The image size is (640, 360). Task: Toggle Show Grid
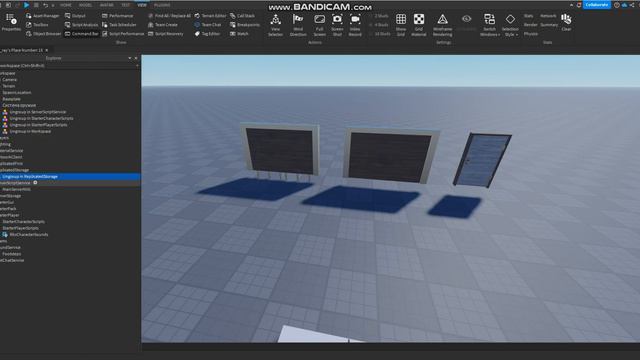tap(401, 25)
